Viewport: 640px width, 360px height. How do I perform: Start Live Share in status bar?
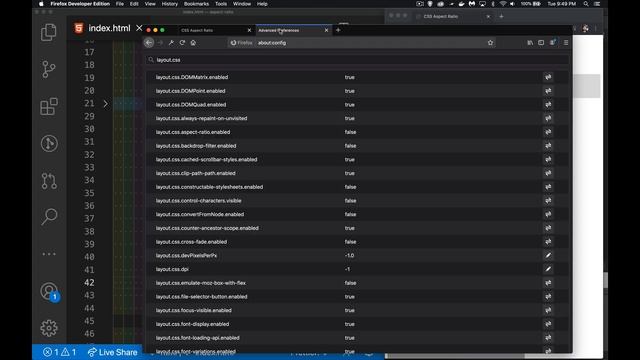[112, 352]
